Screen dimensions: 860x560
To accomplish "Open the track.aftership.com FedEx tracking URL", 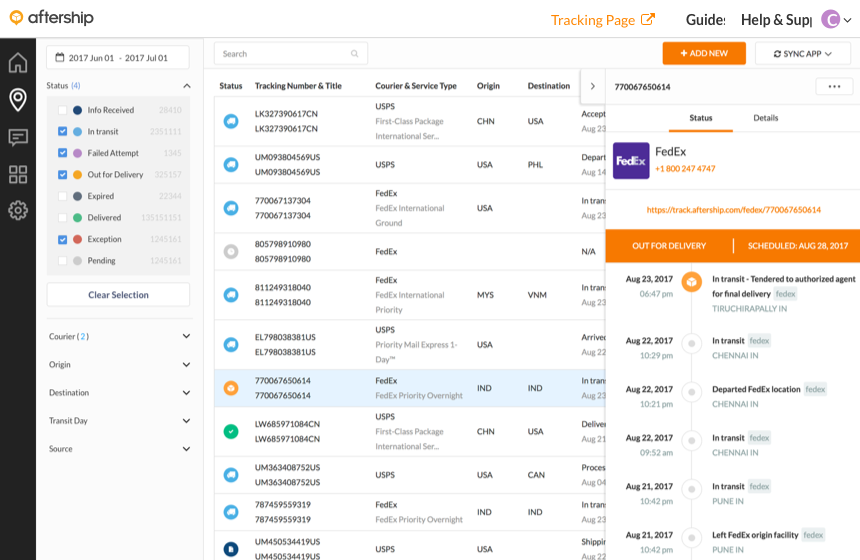I will click(x=733, y=210).
